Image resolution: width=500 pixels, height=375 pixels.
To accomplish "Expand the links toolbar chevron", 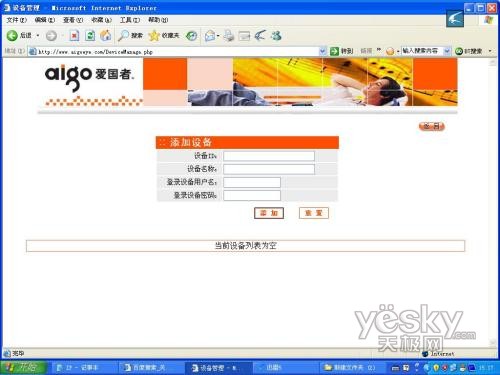I will pos(379,50).
